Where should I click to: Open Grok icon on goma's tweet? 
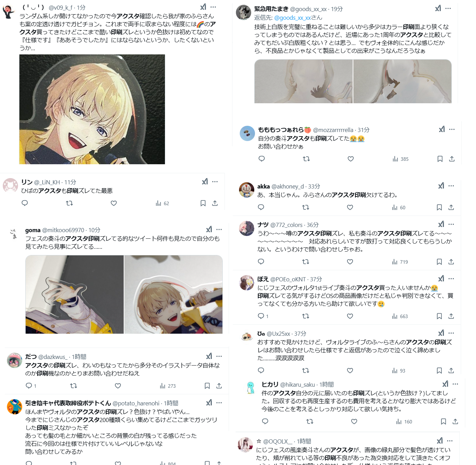point(209,229)
